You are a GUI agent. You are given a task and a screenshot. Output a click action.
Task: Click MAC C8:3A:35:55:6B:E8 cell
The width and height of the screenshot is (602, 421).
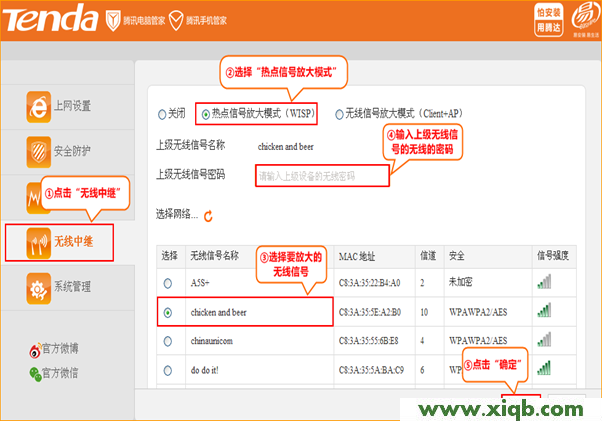pyautogui.click(x=369, y=341)
